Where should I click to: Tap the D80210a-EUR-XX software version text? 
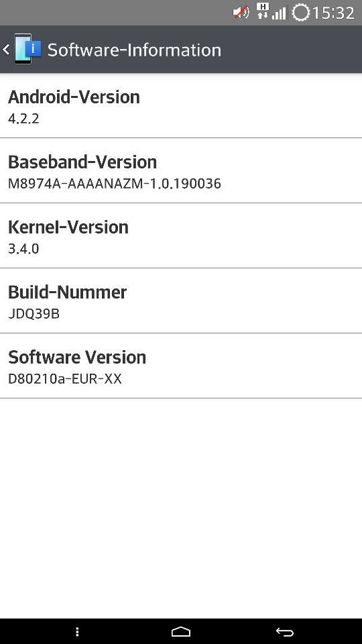click(65, 378)
